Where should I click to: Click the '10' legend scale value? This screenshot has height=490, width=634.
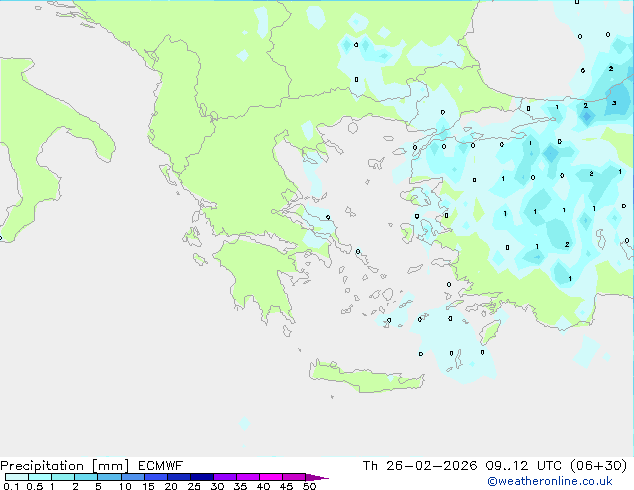[x=125, y=486]
